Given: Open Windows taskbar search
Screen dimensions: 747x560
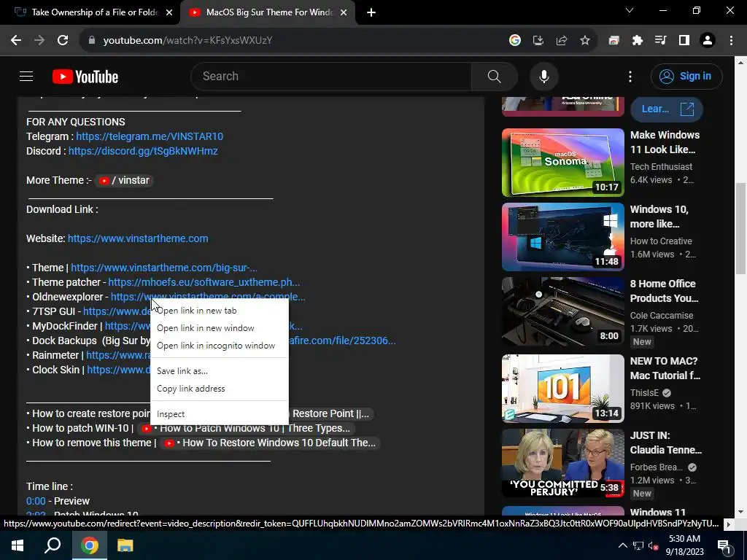Looking at the screenshot, I should click(53, 545).
